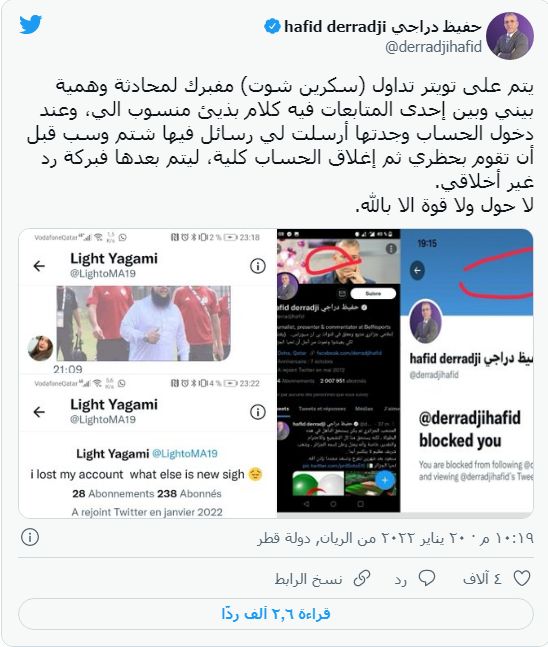Like the tweet with heart icon
The image size is (548, 647).
(522, 578)
